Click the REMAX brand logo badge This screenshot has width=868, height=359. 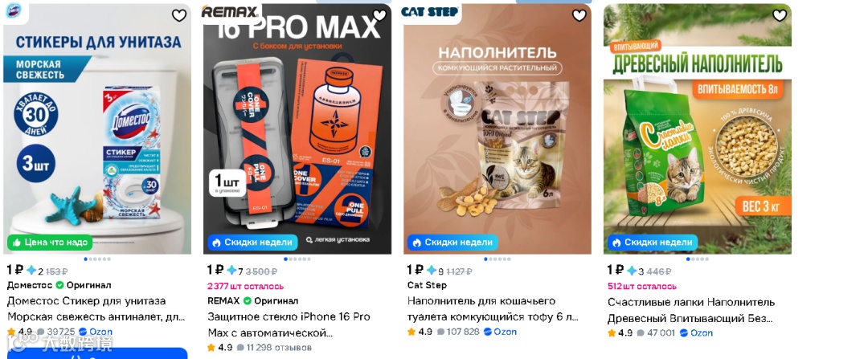coord(231,11)
